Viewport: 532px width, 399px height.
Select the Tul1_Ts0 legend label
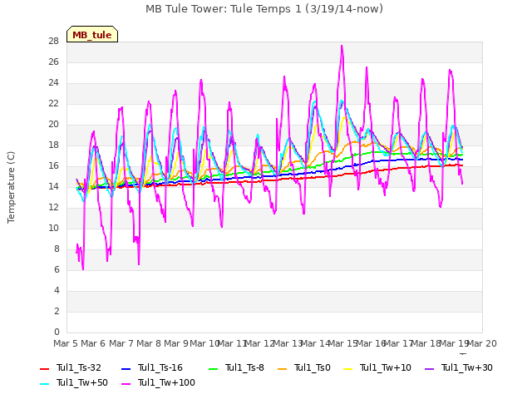313,367
